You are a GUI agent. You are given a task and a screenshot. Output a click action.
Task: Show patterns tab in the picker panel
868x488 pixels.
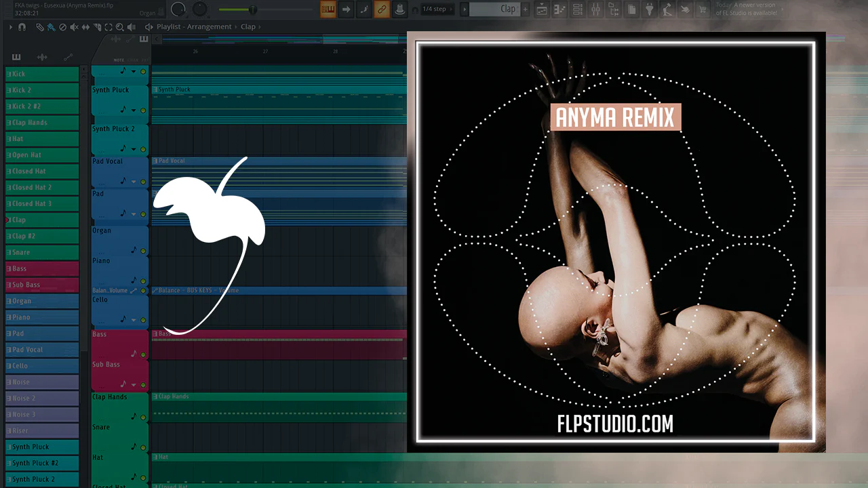click(17, 57)
